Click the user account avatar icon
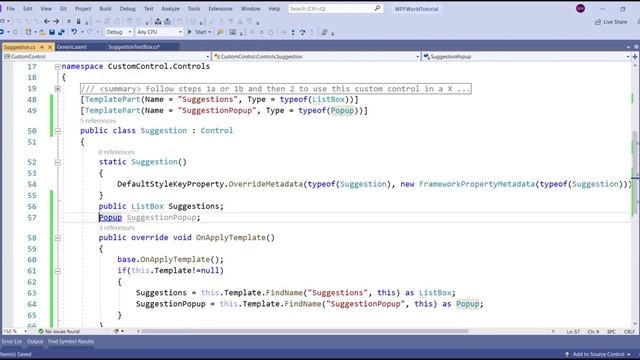The width and height of the screenshot is (640, 360). pos(580,9)
